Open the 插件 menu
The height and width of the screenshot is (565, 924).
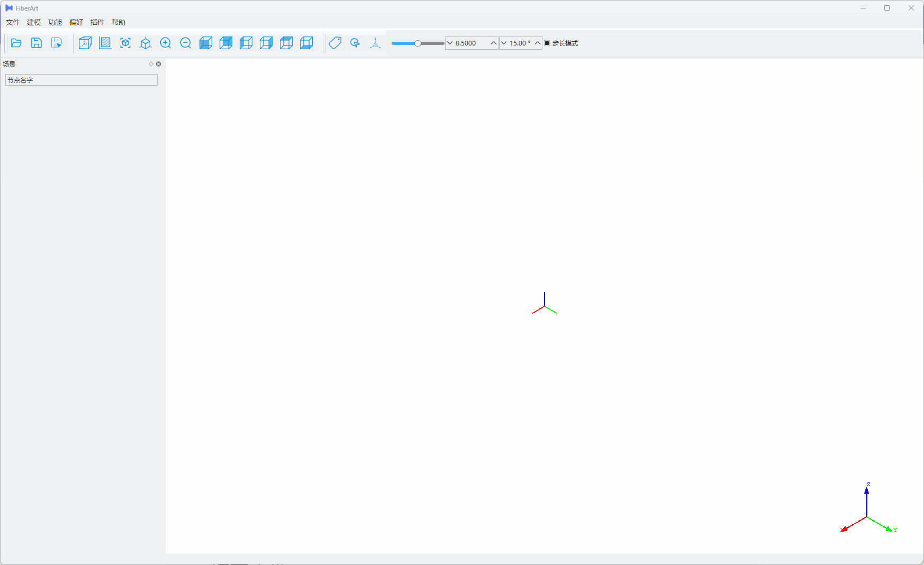tap(97, 22)
